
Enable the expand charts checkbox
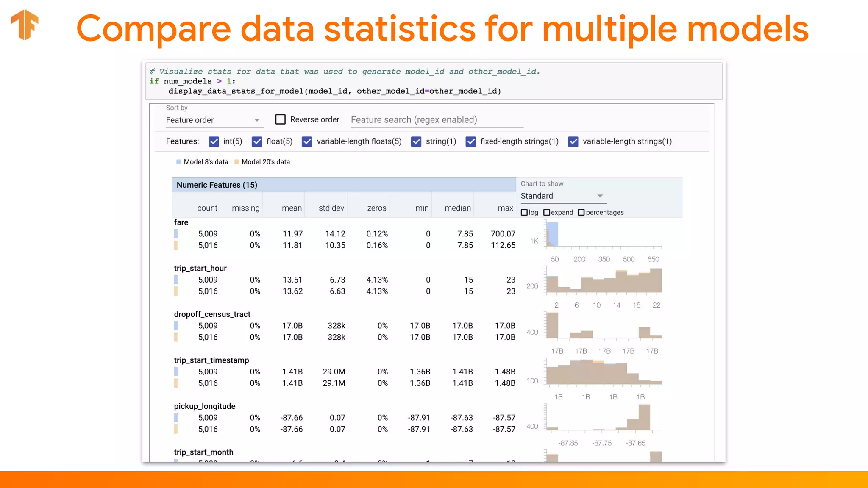(x=547, y=213)
